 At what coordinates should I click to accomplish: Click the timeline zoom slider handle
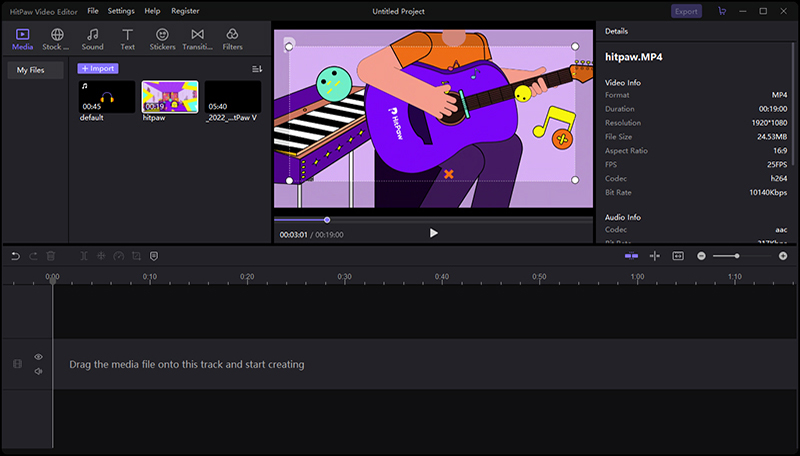coord(737,256)
